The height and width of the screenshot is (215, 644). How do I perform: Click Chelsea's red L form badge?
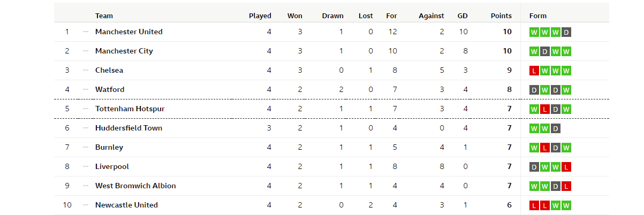click(x=534, y=71)
